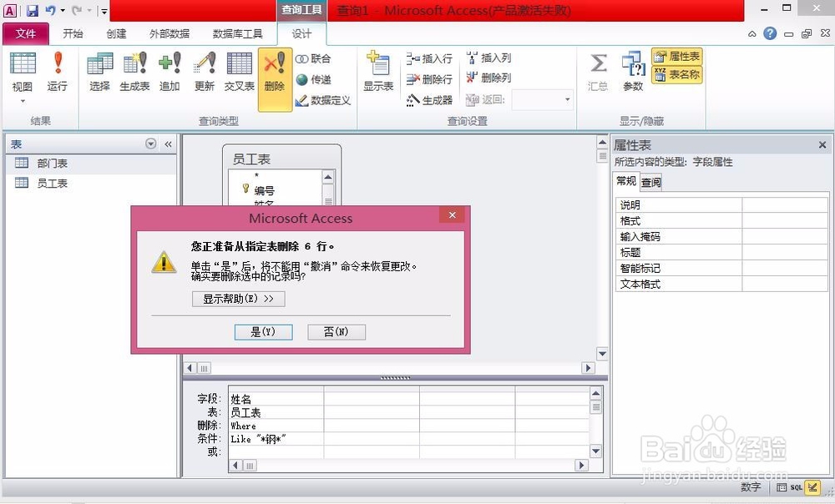
Task: Click the Like "*钢*" criteria cell
Action: tap(276, 439)
